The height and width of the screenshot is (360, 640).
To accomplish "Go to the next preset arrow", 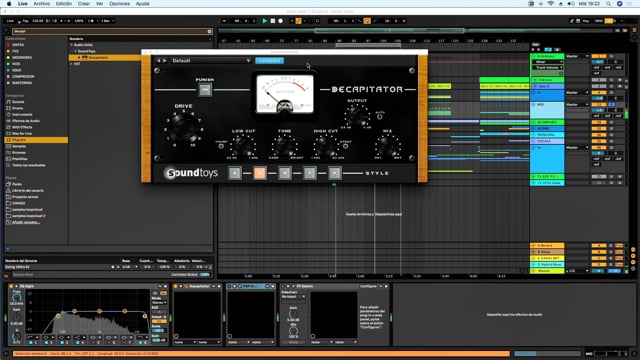I will [x=165, y=60].
